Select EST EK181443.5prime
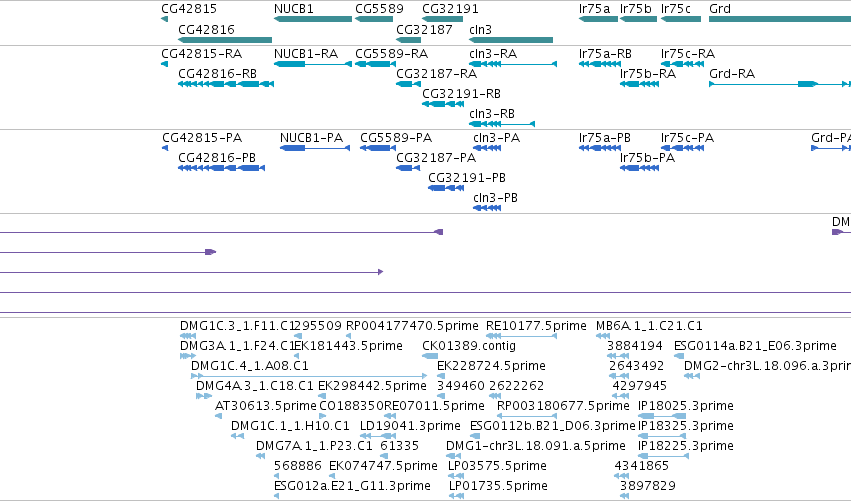This screenshot has width=851, height=501. tap(348, 346)
